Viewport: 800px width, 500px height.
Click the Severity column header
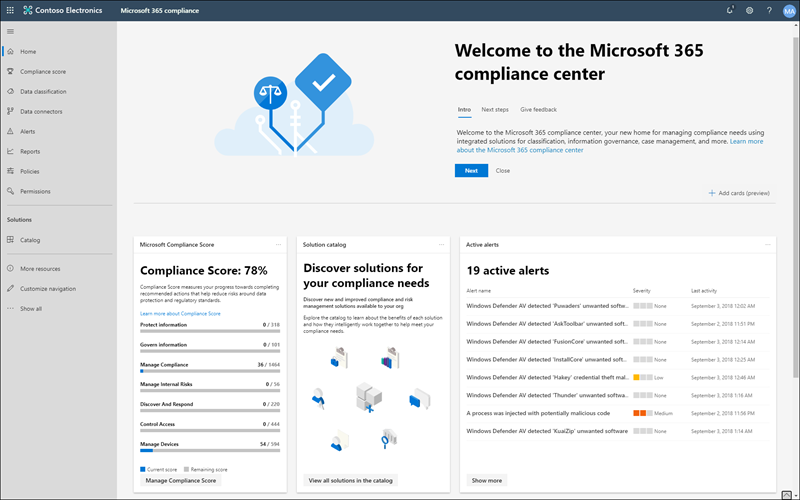[x=642, y=291]
